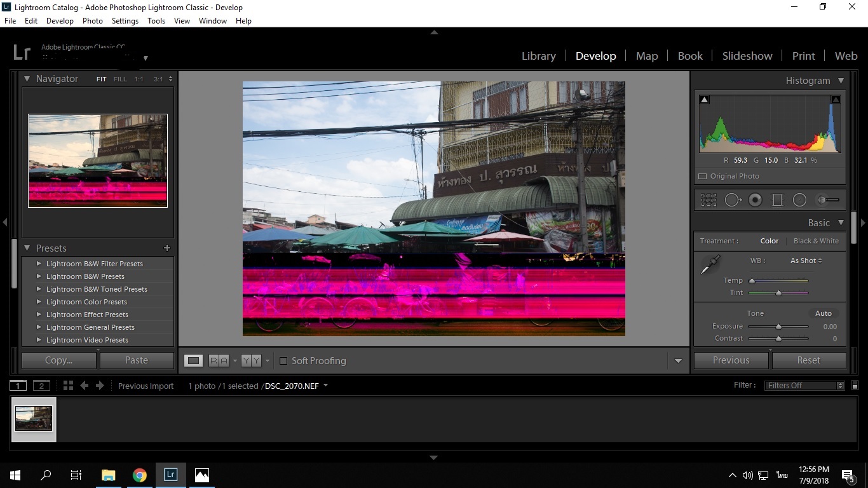Expand Lightroom B&W Filter Presets folder
The height and width of the screenshot is (488, 868).
click(39, 264)
